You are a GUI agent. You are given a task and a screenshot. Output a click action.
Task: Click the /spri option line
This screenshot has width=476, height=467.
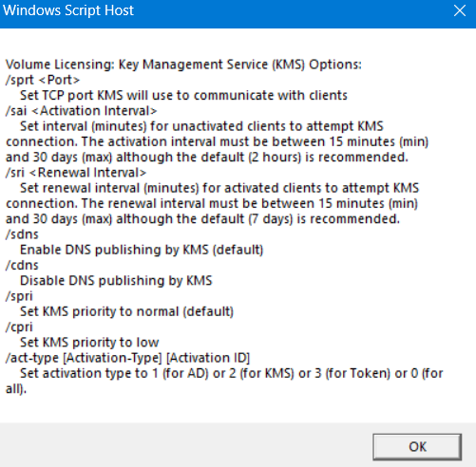click(x=19, y=296)
